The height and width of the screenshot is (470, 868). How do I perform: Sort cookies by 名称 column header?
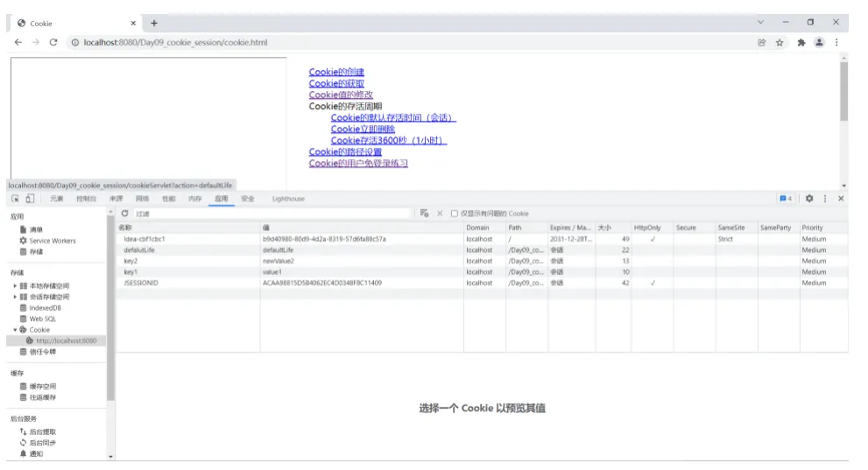click(x=188, y=228)
